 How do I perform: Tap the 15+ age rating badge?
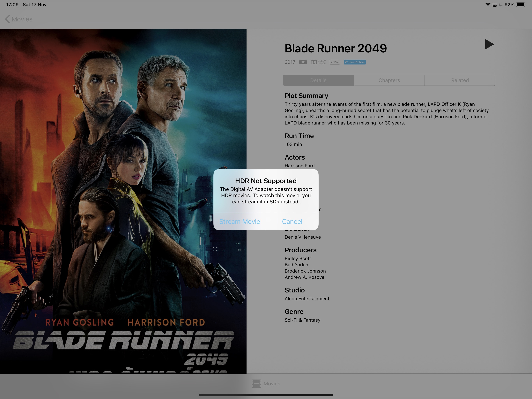pyautogui.click(x=335, y=62)
